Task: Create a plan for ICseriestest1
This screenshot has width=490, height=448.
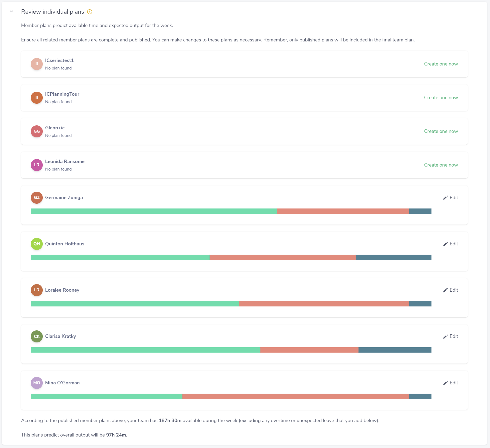Action: 441,64
